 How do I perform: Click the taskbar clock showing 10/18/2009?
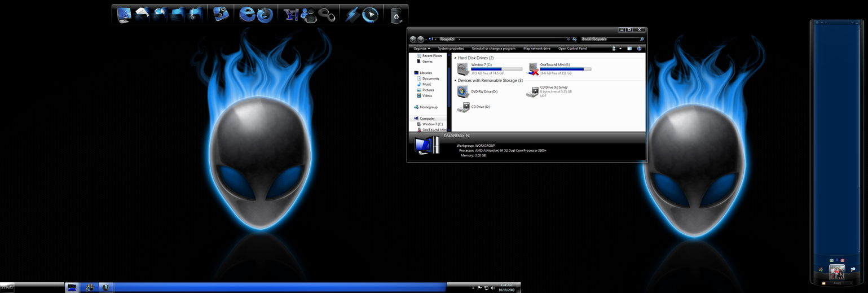506,287
